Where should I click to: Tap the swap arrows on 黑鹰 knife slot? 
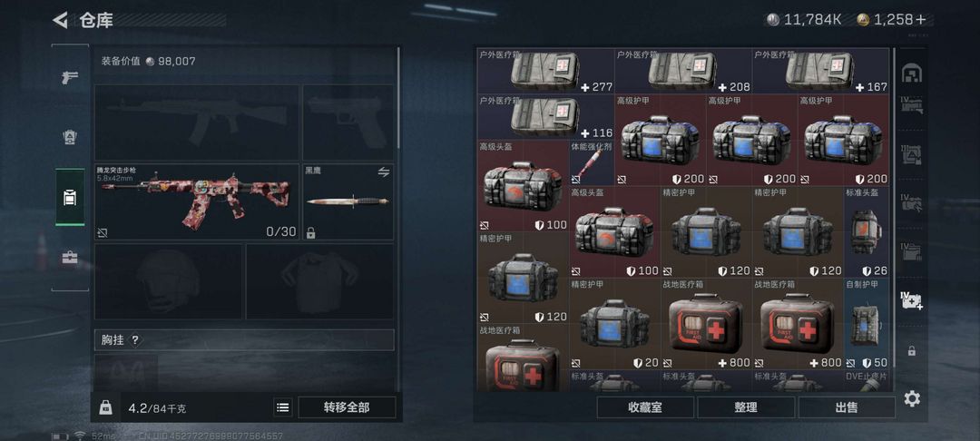coord(384,171)
